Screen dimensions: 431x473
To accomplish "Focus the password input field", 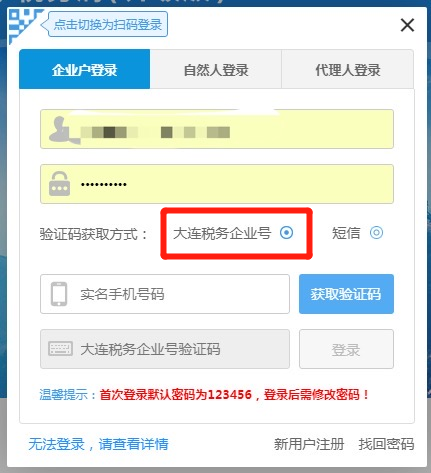I will [217, 184].
